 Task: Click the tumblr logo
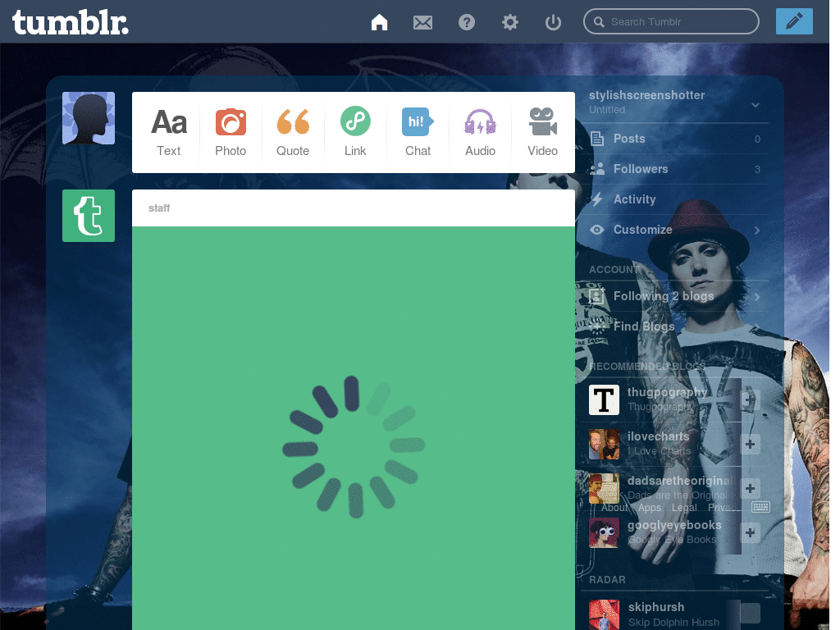[x=71, y=22]
